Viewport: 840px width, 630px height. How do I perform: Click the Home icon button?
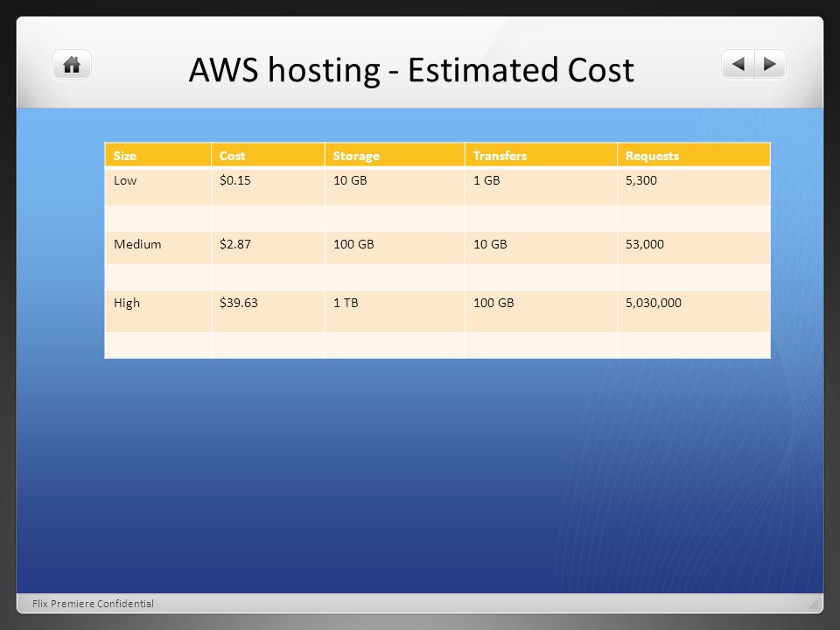coord(72,65)
